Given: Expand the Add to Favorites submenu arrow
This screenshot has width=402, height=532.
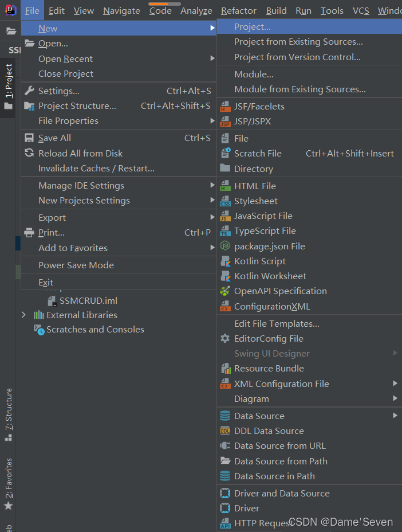Looking at the screenshot, I should click(x=212, y=247).
